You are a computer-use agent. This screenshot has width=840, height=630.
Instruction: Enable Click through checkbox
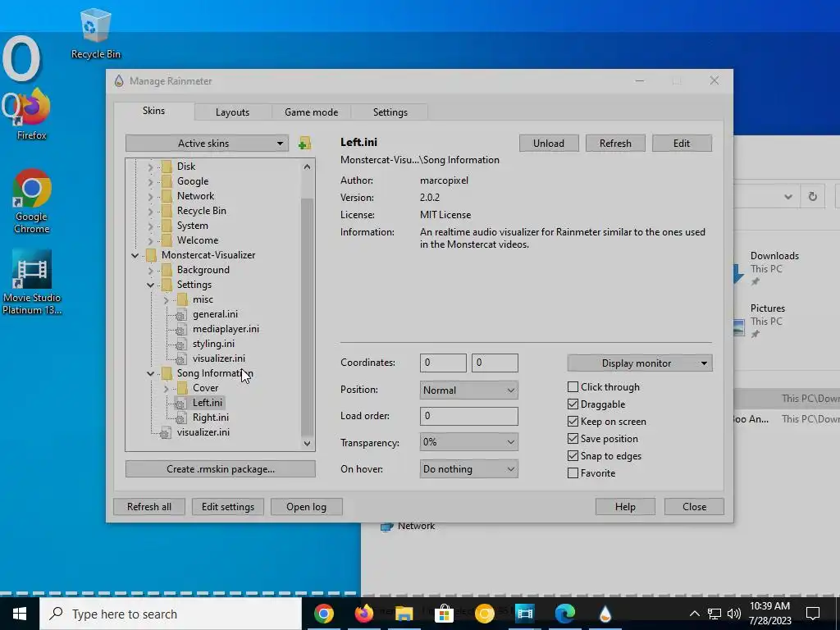573,387
